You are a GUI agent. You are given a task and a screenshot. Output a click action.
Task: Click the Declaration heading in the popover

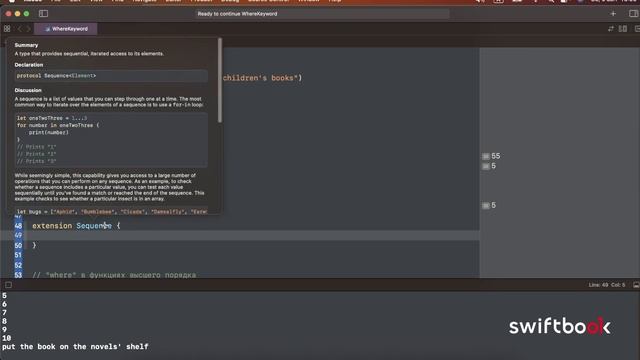[x=29, y=65]
